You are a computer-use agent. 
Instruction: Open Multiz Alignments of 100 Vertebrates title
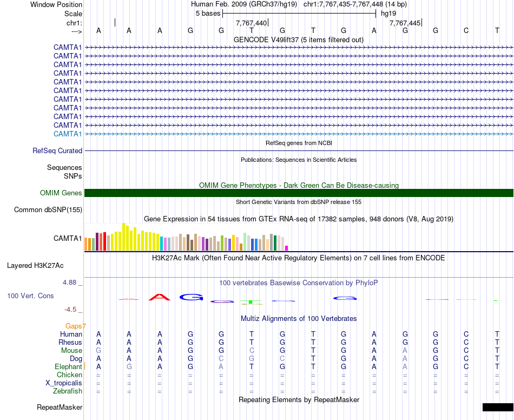[299, 318]
